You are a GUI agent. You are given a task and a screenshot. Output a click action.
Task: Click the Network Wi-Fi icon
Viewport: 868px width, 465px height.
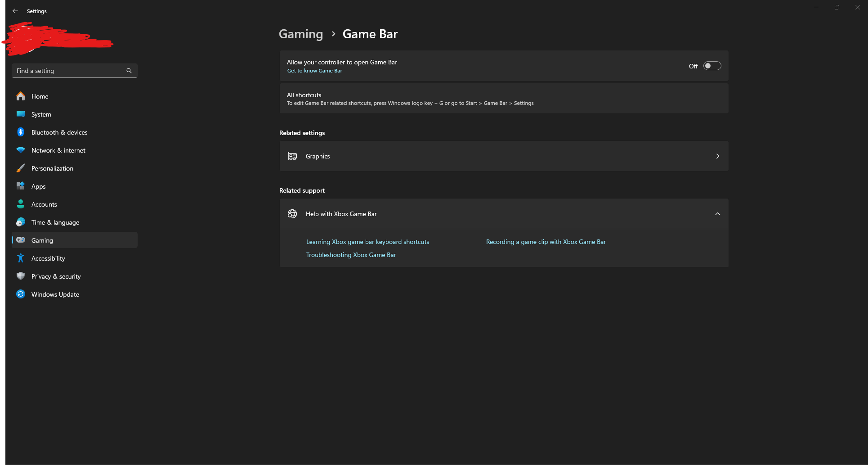(x=21, y=150)
